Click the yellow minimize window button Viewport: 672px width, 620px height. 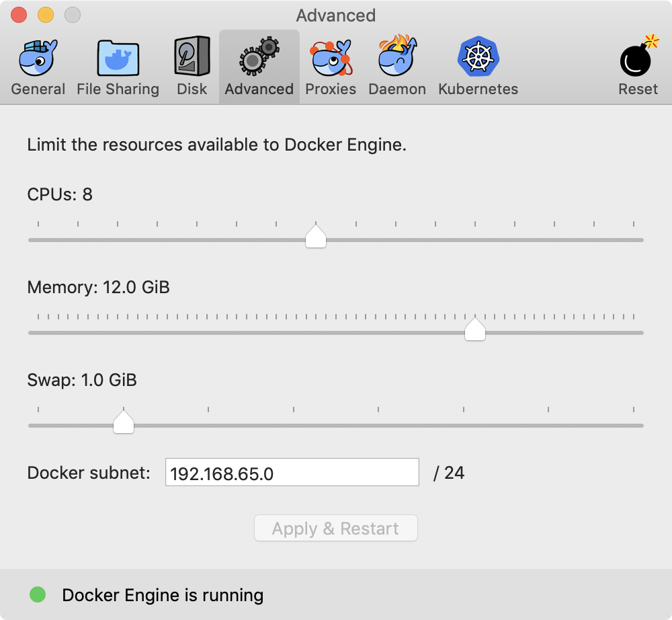(x=46, y=15)
